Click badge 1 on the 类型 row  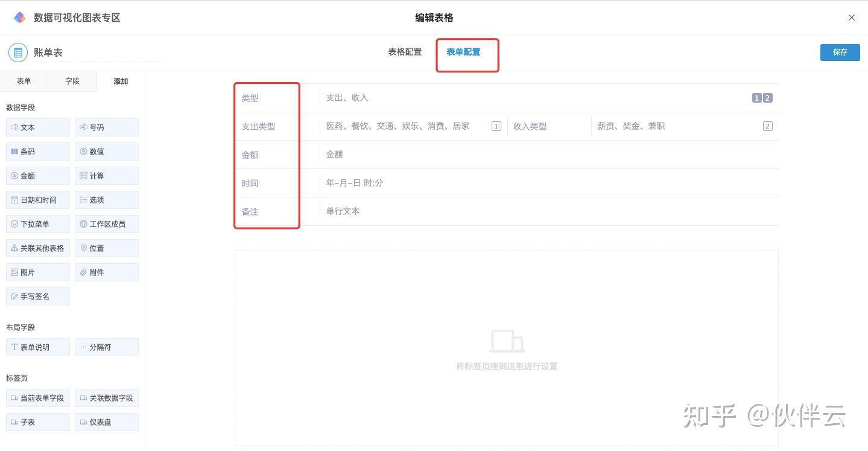[756, 98]
